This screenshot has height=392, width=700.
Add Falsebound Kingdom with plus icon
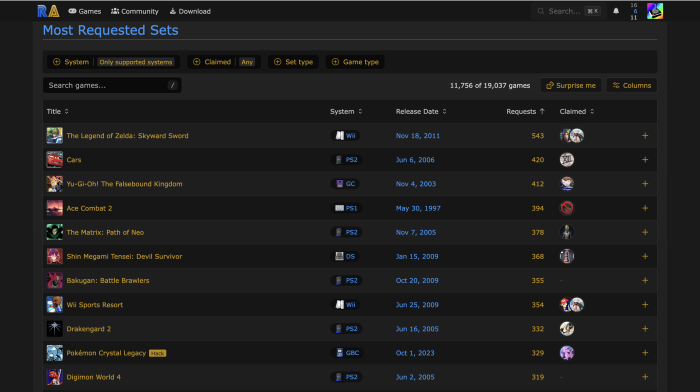coord(645,184)
